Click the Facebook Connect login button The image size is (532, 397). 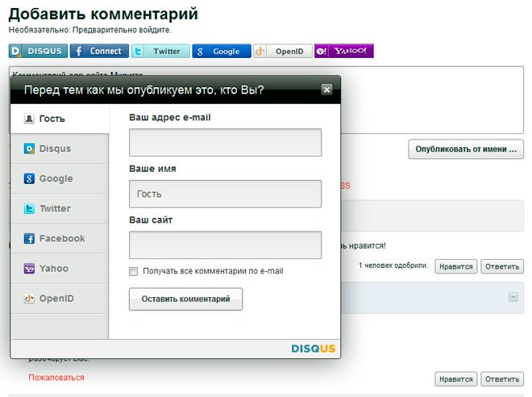coord(99,51)
